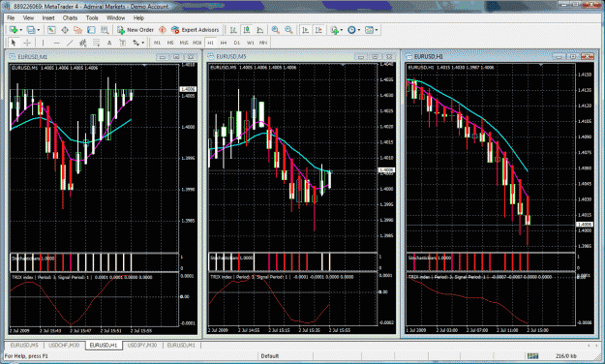Viewport: 605px width, 364px height.
Task: Draw a vertical line tool
Action: (43, 43)
